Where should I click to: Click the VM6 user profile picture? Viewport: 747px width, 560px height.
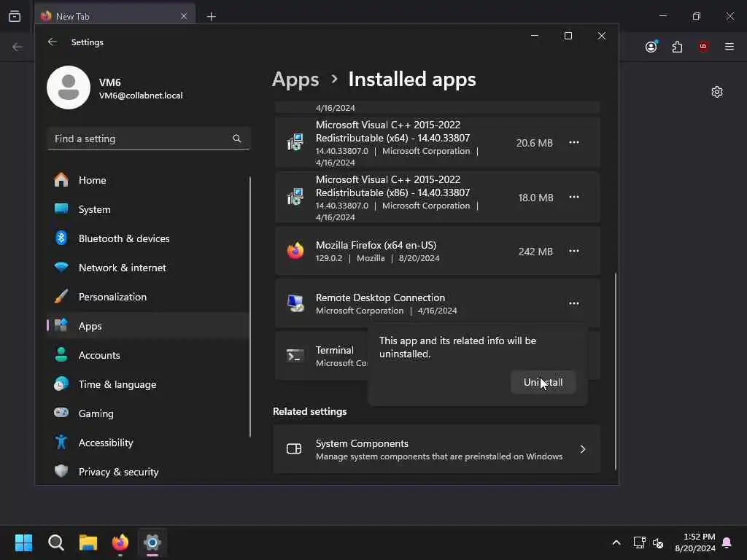coord(69,87)
